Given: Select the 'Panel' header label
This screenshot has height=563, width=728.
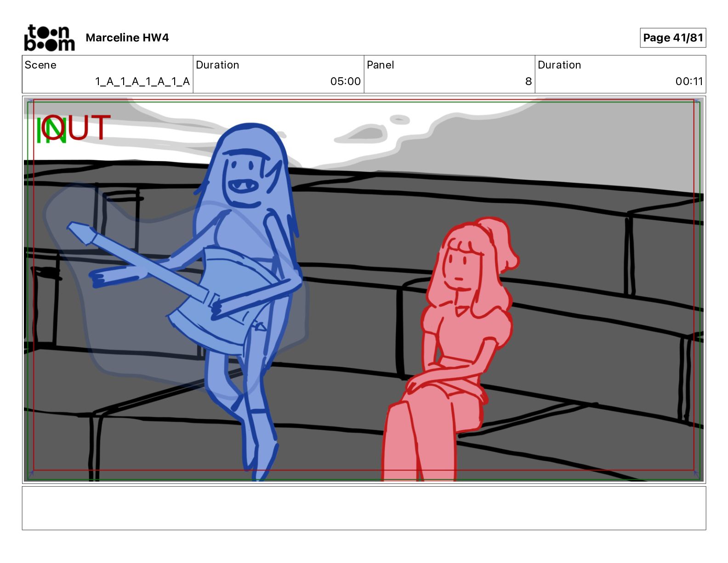Looking at the screenshot, I should 381,65.
